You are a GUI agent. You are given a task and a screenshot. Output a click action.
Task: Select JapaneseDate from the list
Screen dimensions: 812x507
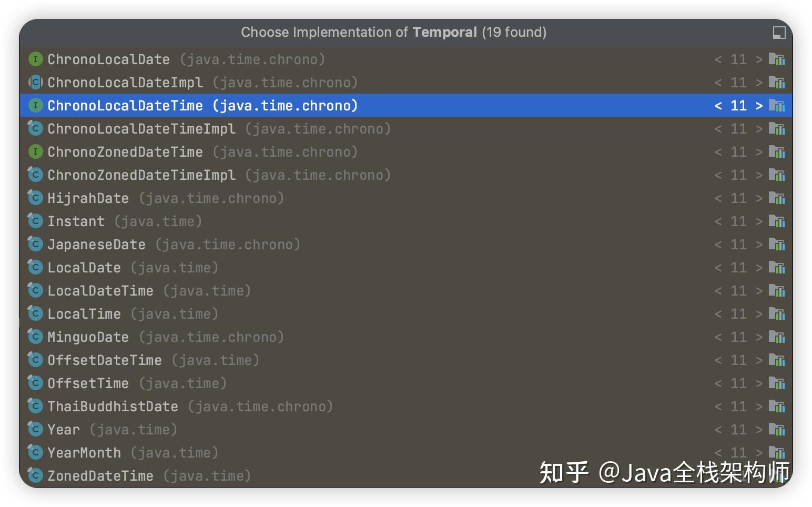96,244
